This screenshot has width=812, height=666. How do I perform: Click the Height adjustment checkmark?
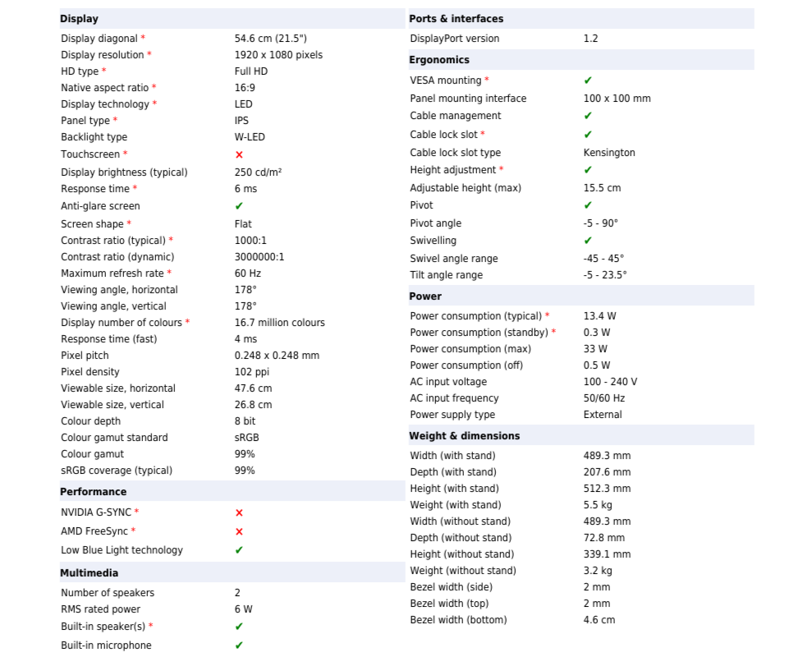tap(588, 170)
